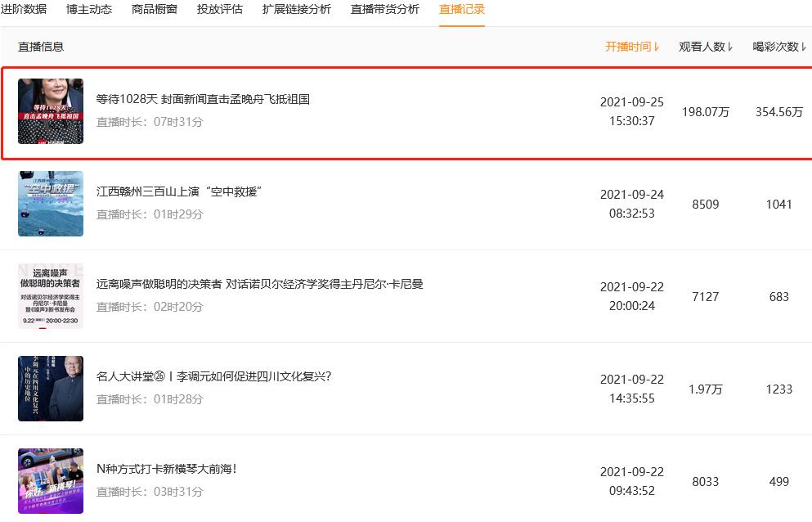812x522 pixels.
Task: Select viewer count 1.97万
Action: [x=706, y=389]
